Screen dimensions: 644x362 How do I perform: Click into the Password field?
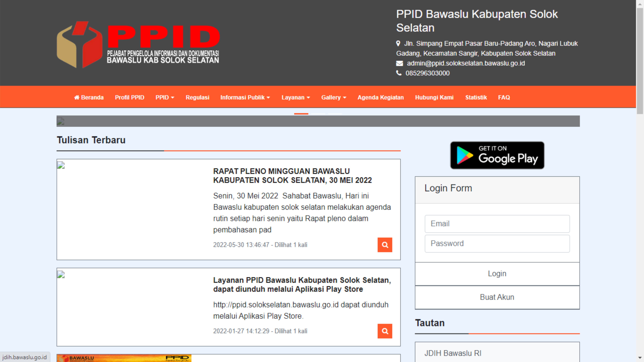[497, 243]
